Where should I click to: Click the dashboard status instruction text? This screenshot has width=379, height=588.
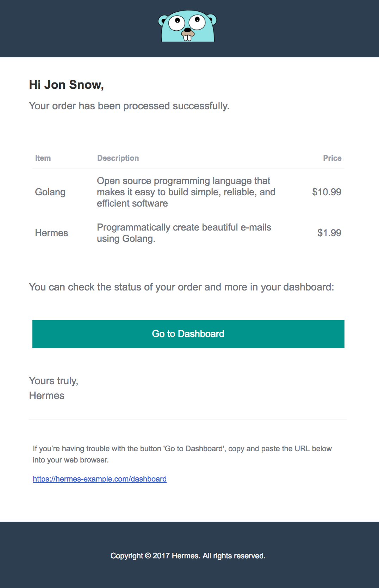tap(181, 287)
